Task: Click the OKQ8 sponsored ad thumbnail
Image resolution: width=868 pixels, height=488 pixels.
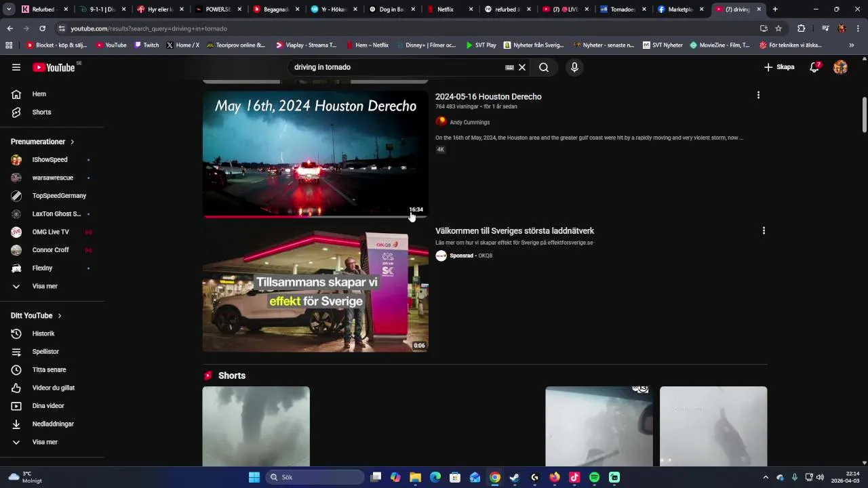Action: 315,289
